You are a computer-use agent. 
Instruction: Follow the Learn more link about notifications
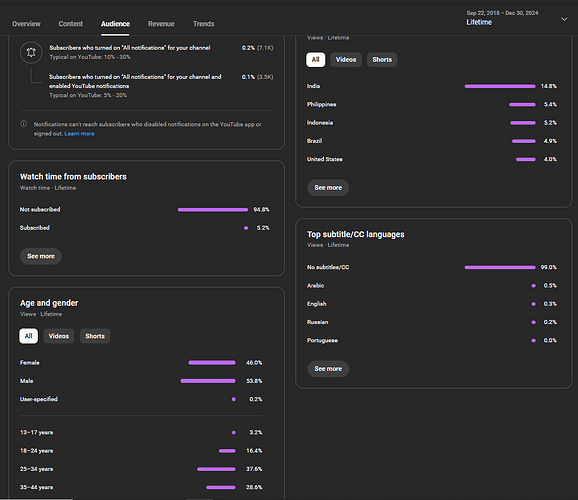[x=80, y=133]
